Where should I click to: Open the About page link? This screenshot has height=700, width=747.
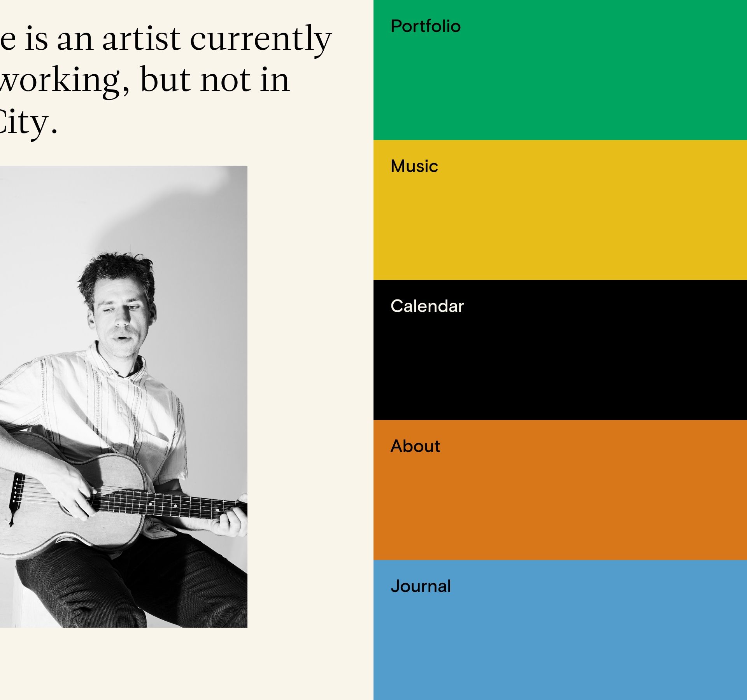pos(415,446)
